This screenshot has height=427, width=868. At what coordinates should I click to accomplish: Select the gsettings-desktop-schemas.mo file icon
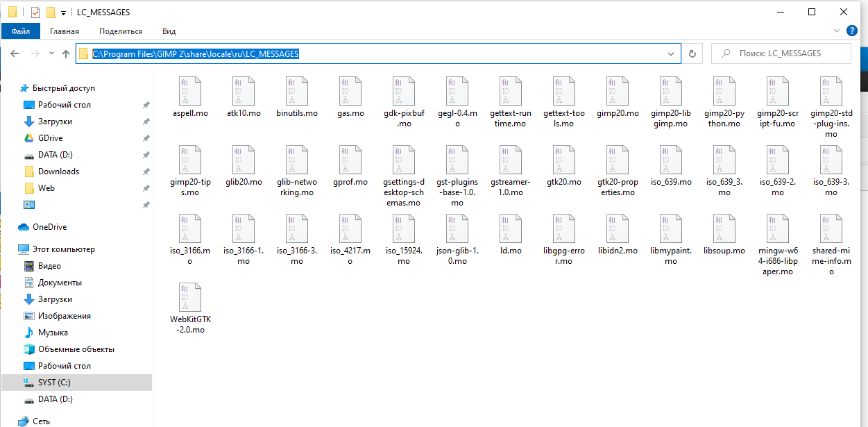click(404, 159)
